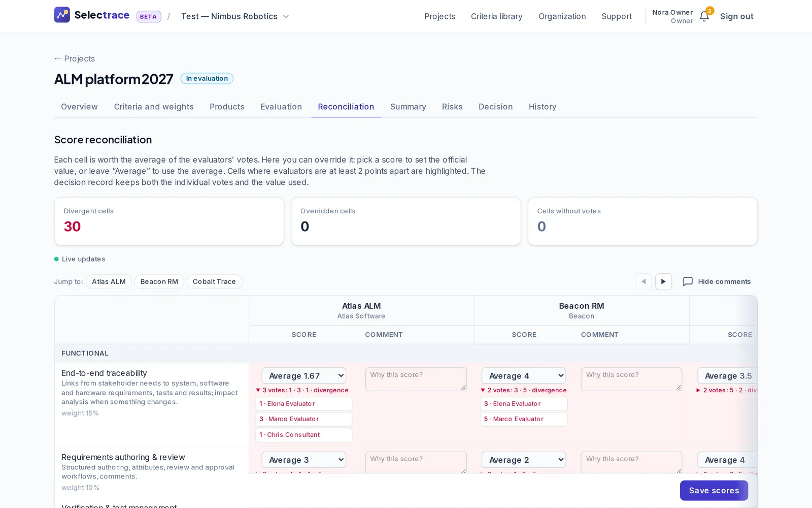Open the notifications bell
812x508 pixels.
pos(704,16)
